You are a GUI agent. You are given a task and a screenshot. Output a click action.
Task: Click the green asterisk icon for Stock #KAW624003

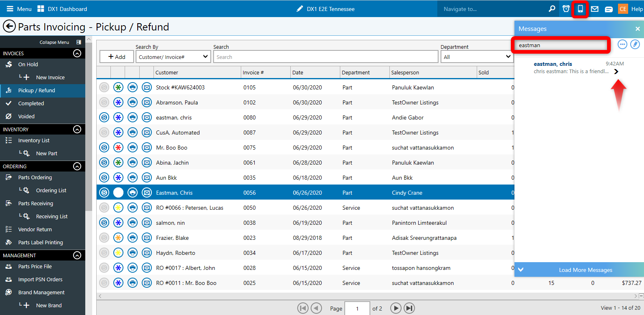click(118, 87)
